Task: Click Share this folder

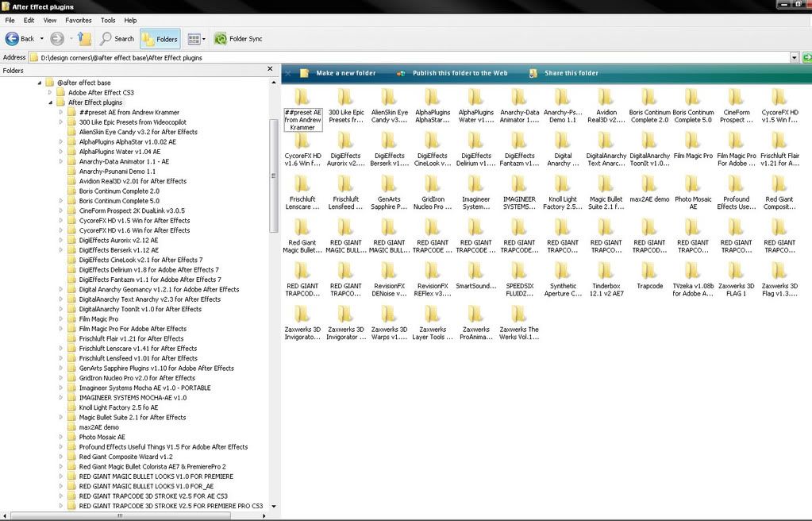Action: (x=564, y=73)
